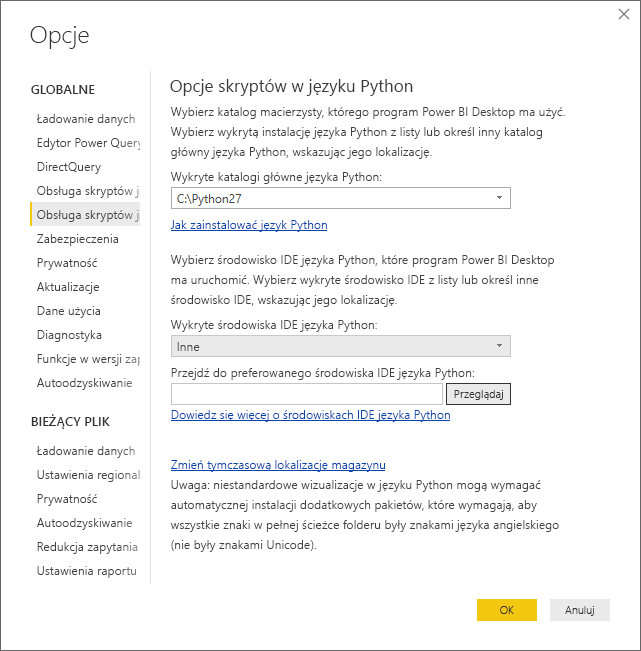This screenshot has height=651, width=641.
Task: Click the Przeglądaj button
Action: [478, 394]
